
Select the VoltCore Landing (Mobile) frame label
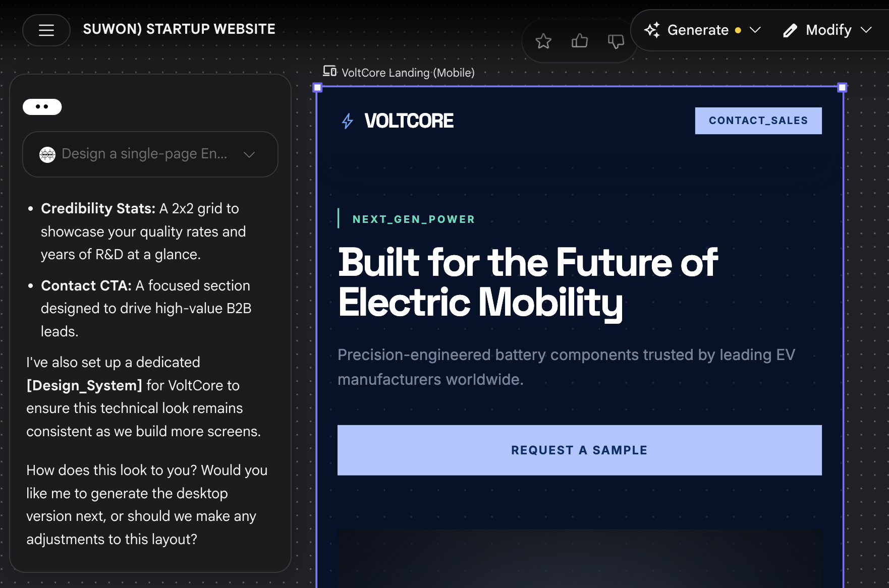point(408,73)
